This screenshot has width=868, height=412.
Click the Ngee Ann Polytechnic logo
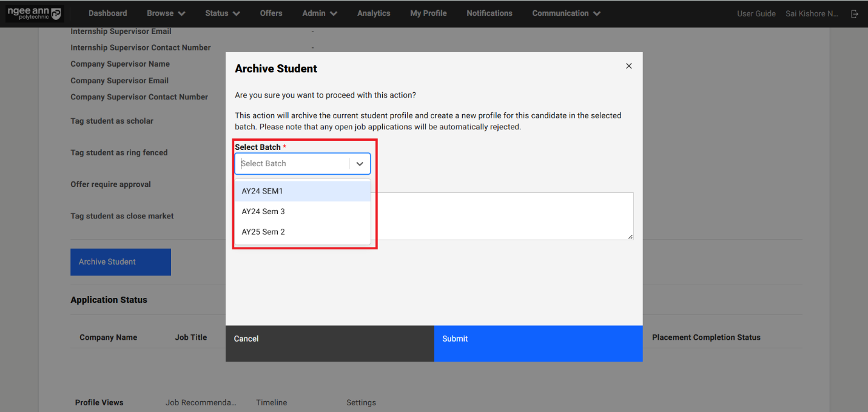point(34,13)
